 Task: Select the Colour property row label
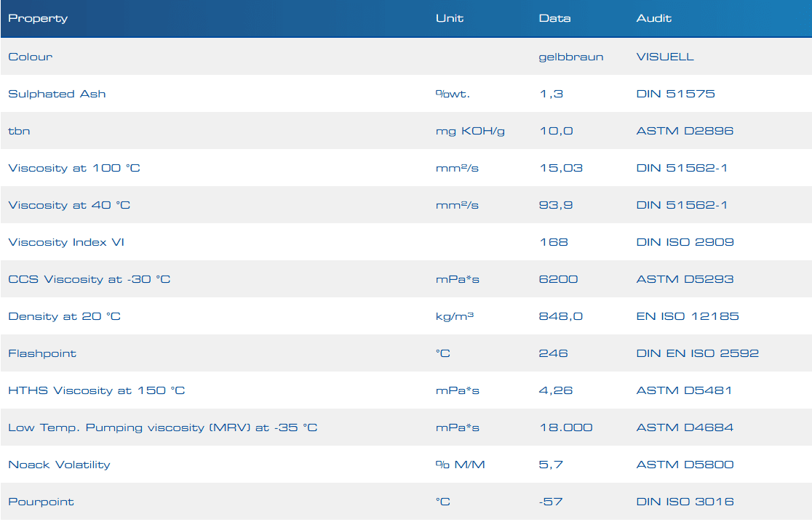(31, 57)
